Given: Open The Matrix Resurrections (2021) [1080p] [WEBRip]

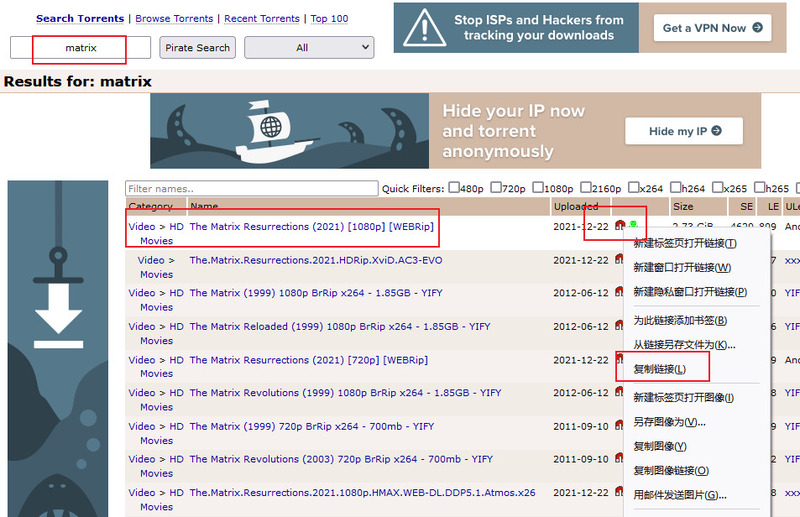Looking at the screenshot, I should tap(311, 227).
